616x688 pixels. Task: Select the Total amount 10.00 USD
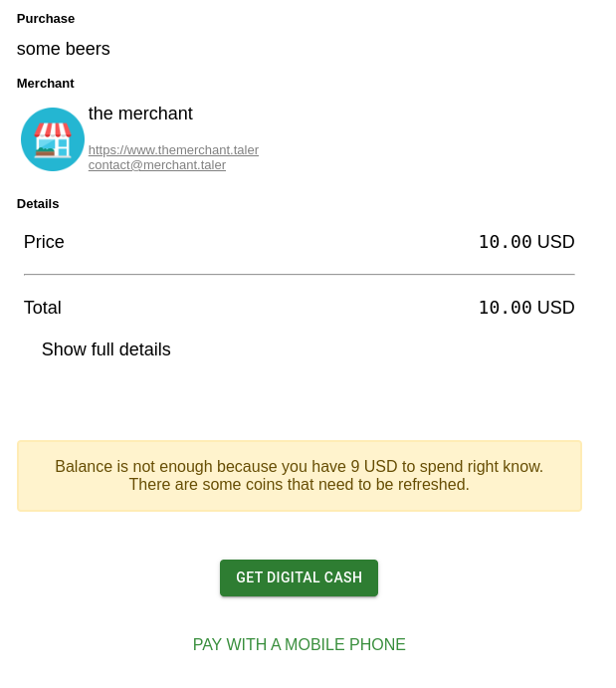(x=526, y=308)
